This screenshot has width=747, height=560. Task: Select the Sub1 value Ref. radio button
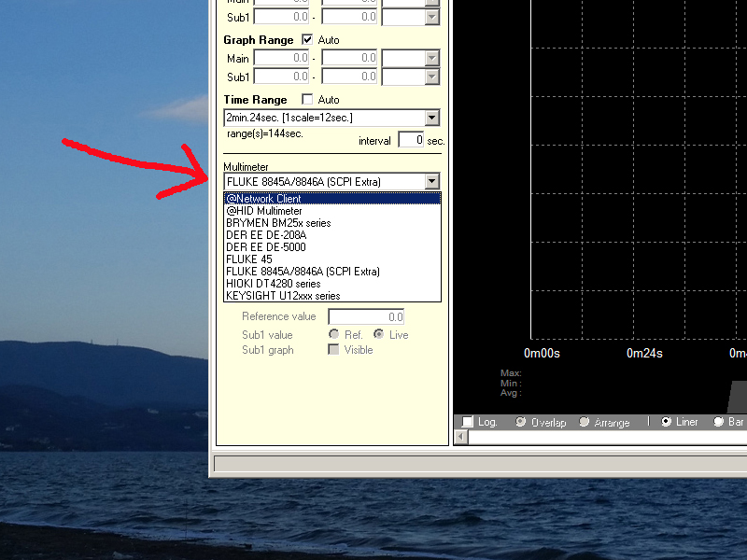pos(334,334)
